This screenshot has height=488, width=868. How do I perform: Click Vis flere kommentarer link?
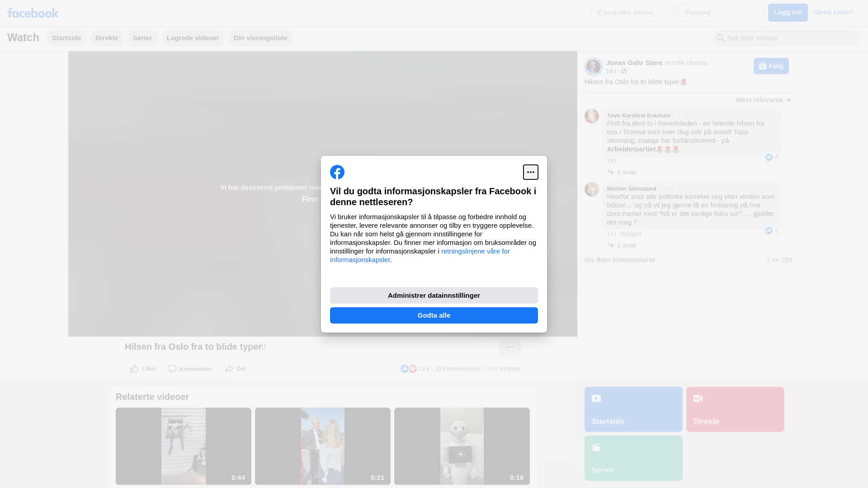click(x=620, y=260)
